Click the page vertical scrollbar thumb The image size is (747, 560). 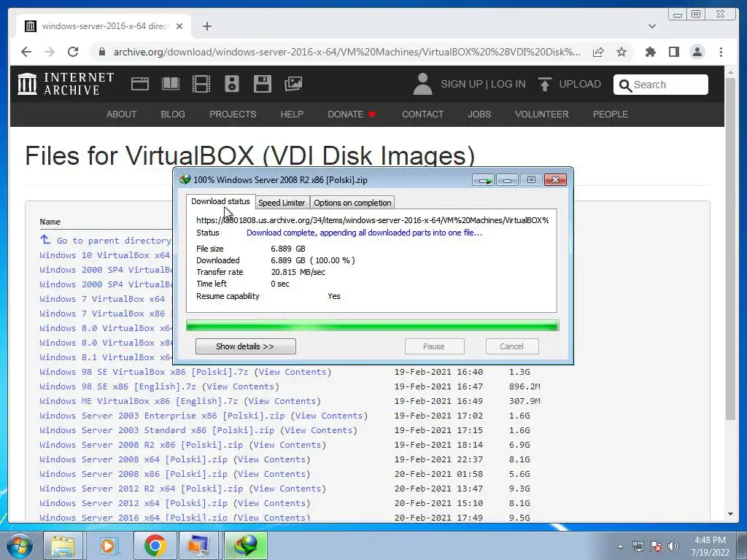(730, 248)
